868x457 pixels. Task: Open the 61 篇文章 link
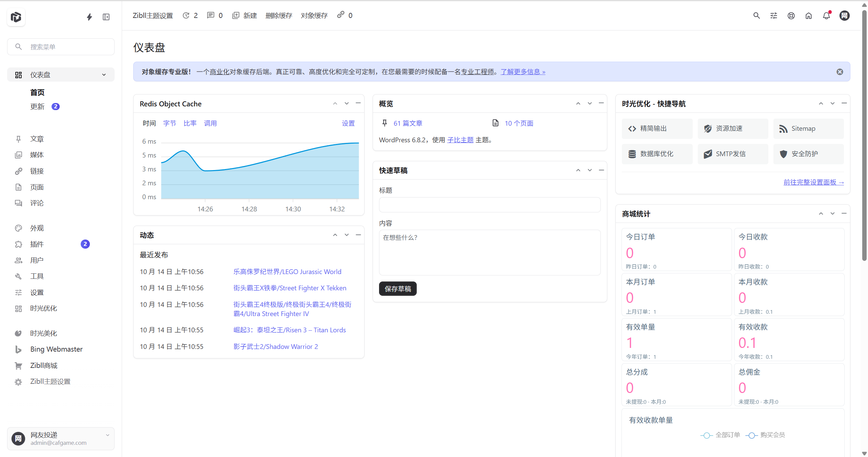[x=408, y=123]
